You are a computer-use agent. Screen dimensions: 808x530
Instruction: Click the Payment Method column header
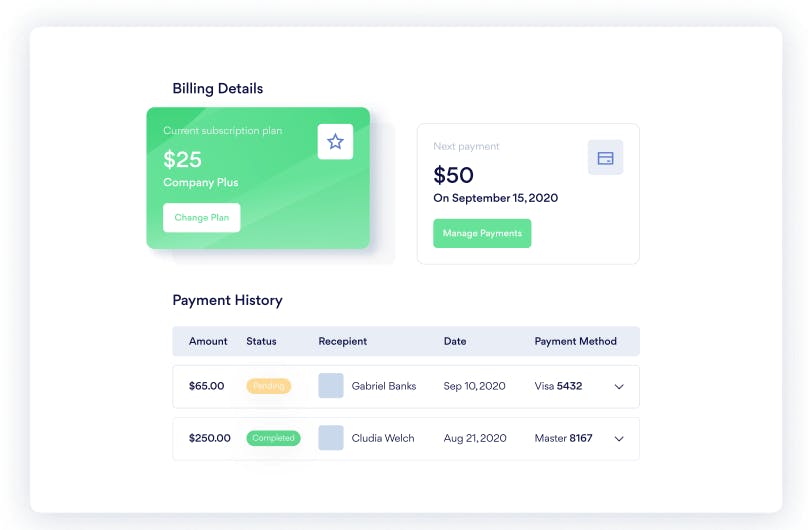[x=575, y=341]
